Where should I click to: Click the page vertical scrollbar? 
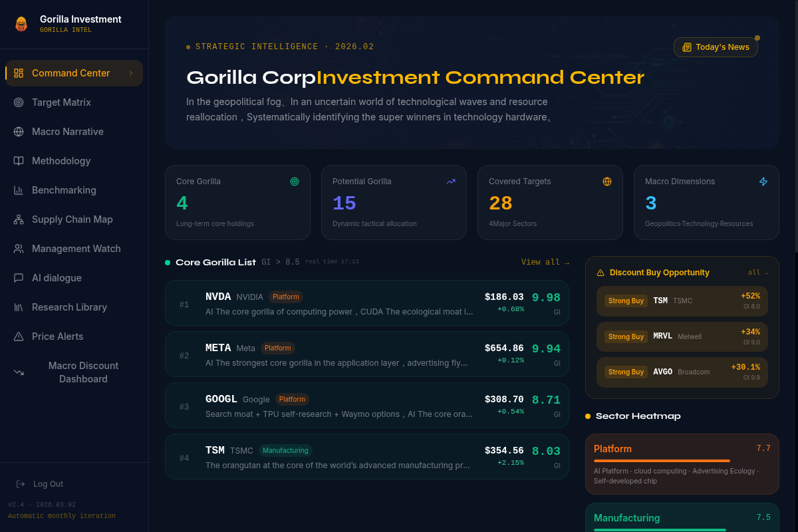point(796,126)
